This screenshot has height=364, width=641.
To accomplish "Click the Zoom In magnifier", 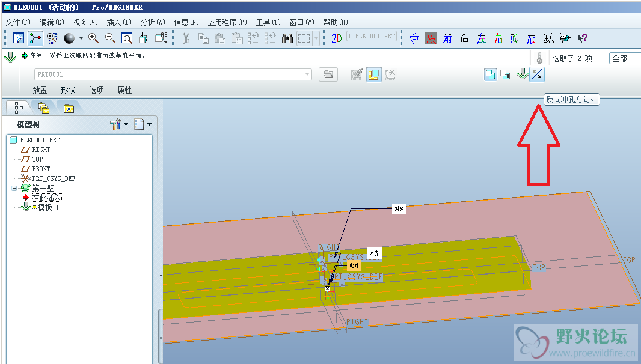I will click(x=94, y=38).
